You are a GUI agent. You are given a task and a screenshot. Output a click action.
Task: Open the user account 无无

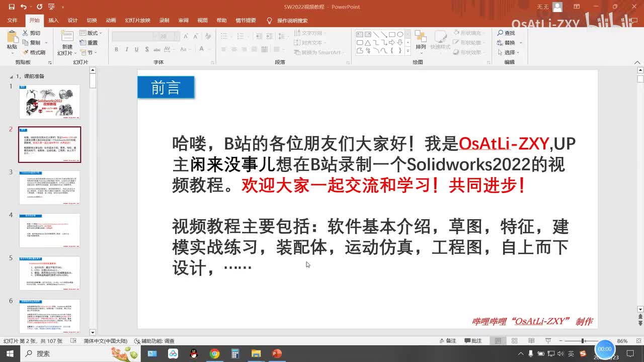click(549, 7)
